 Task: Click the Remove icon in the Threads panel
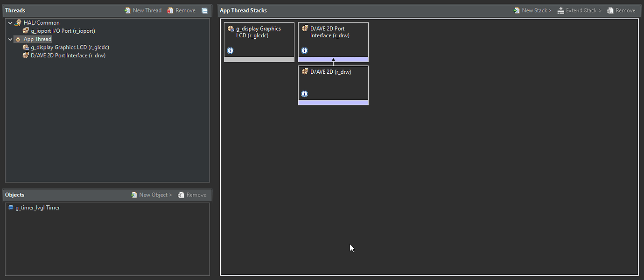170,10
